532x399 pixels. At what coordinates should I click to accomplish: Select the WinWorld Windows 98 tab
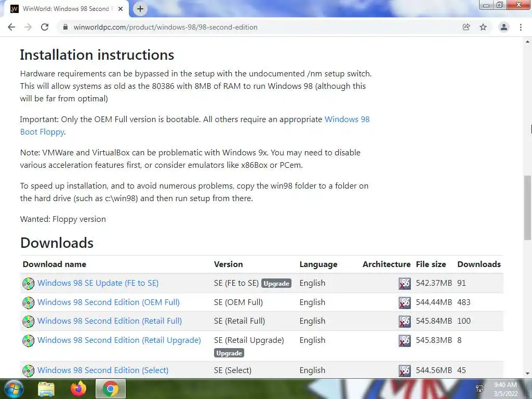click(x=66, y=9)
